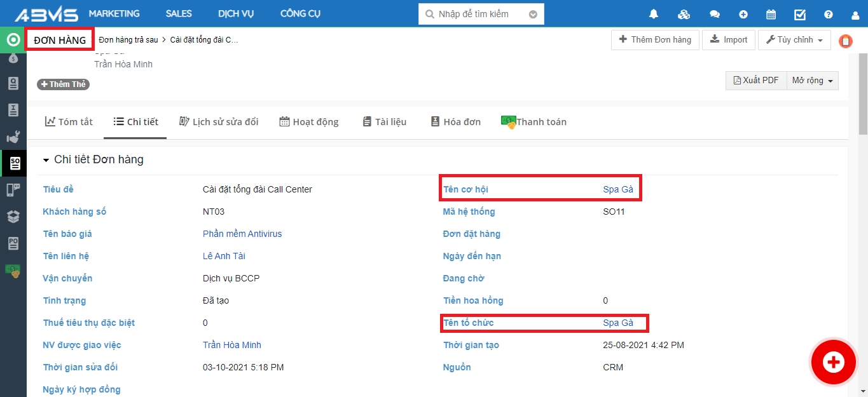
Task: Open the Lịch sử sửa đổi tab
Action: pyautogui.click(x=219, y=122)
